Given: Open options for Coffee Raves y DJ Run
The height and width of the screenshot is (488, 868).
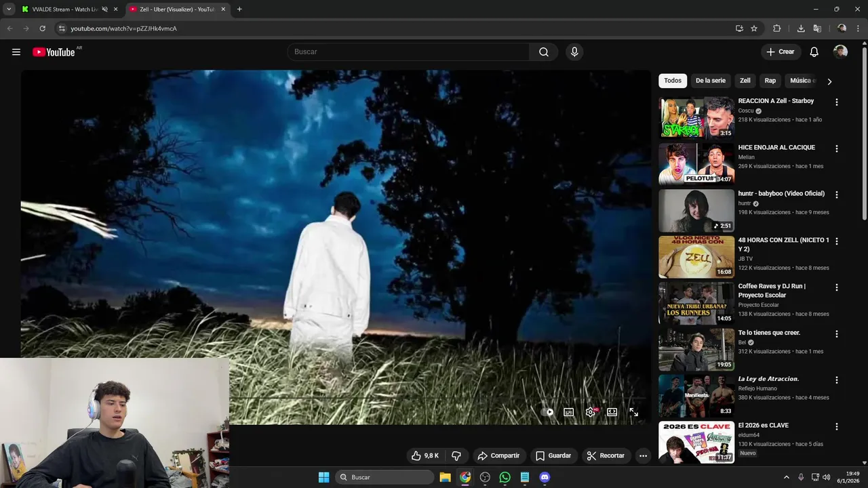Looking at the screenshot, I should [x=836, y=287].
